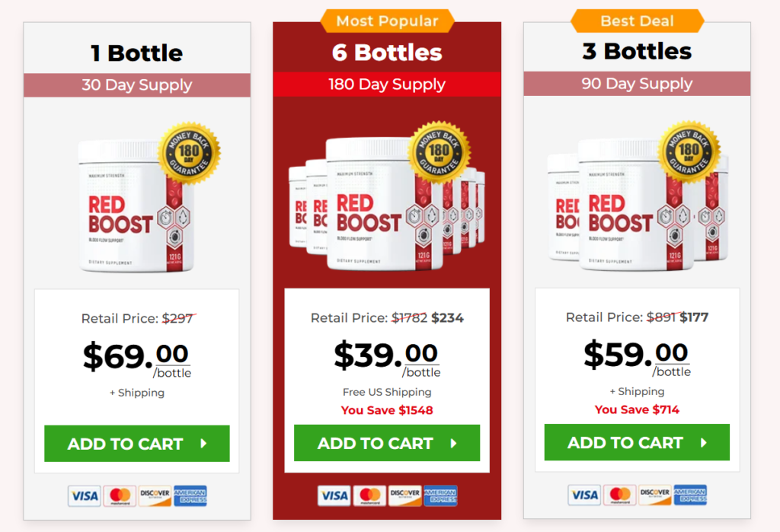Click Discover icon under 3 Bottles card
This screenshot has height=532, width=780.
coord(655,495)
